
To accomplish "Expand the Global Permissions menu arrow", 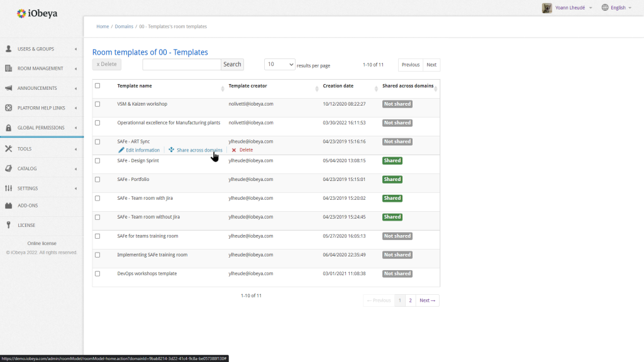I will pyautogui.click(x=75, y=128).
